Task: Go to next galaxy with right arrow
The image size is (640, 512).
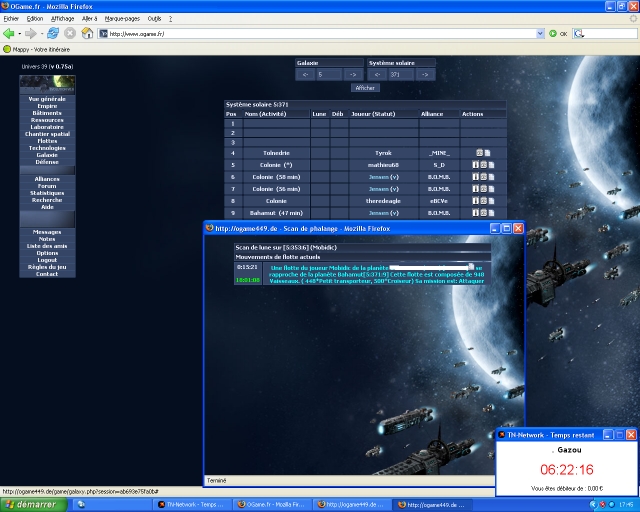Action: pyautogui.click(x=353, y=75)
